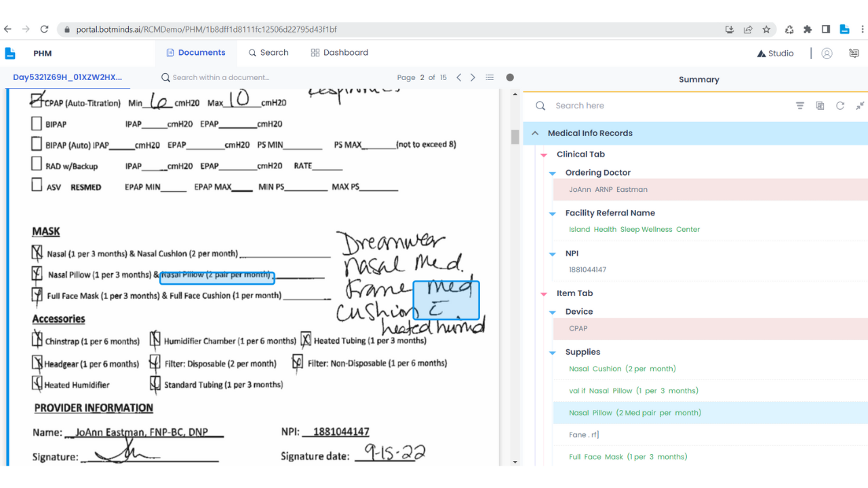Collapse the Device field
Screen dimensions: 868x488
[553, 312]
